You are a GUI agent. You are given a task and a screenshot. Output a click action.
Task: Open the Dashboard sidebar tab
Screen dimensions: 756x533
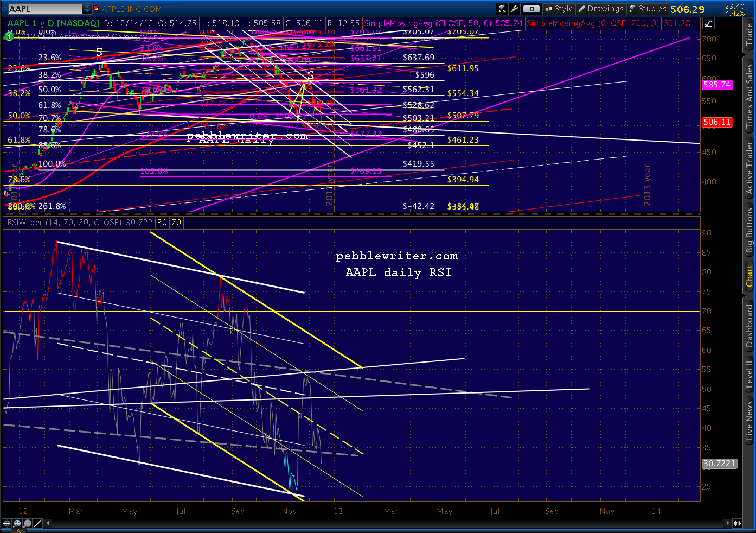coord(749,326)
